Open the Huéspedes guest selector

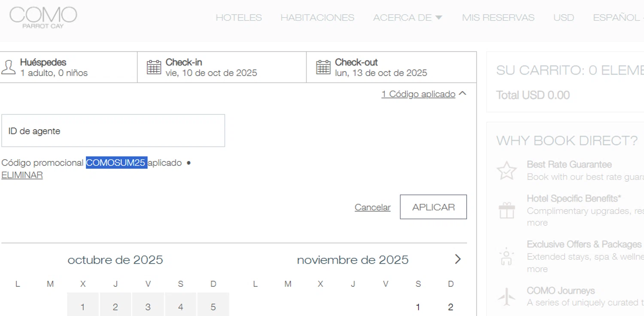[x=69, y=67]
